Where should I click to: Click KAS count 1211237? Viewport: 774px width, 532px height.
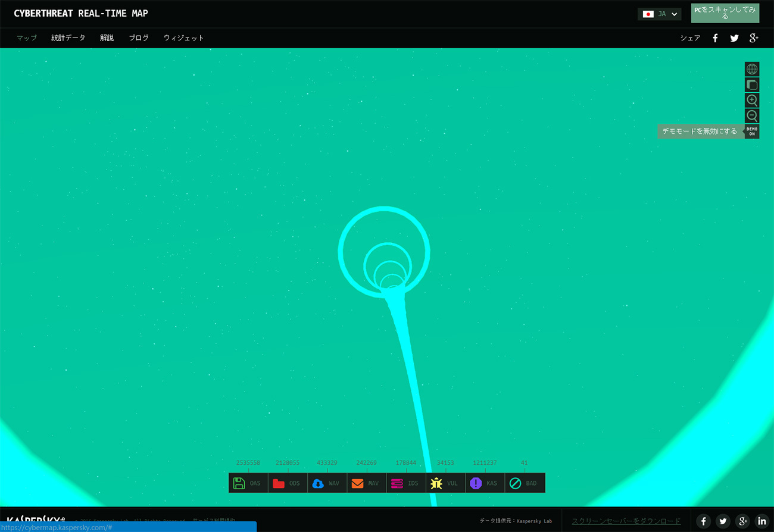point(485,463)
